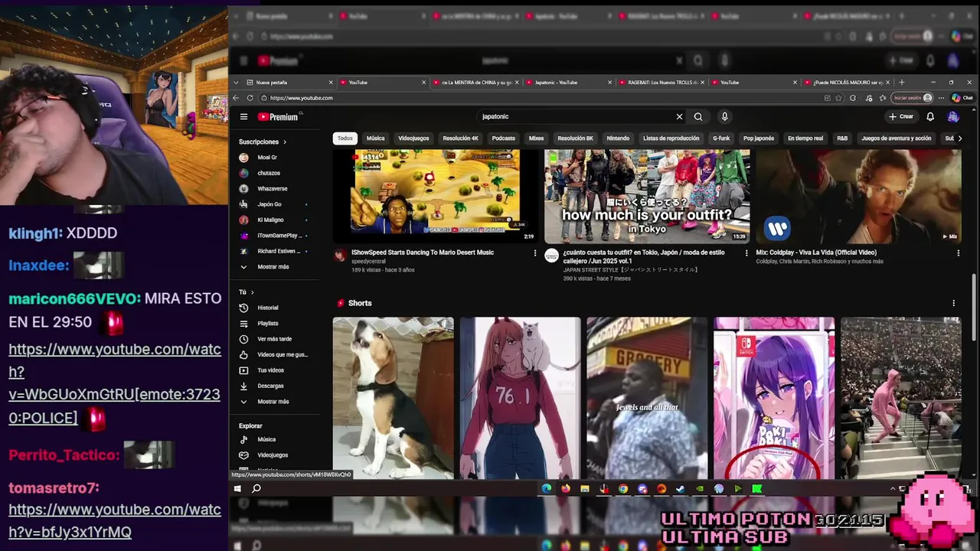This screenshot has width=980, height=551.
Task: Bookmark this page with the star icon
Action: pyautogui.click(x=839, y=98)
